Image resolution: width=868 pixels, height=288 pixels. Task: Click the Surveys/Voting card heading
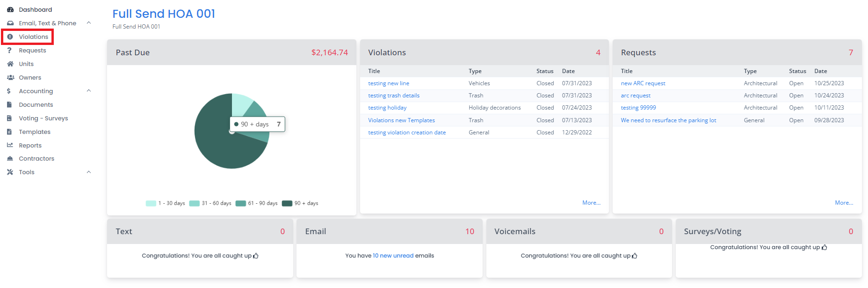pos(712,231)
